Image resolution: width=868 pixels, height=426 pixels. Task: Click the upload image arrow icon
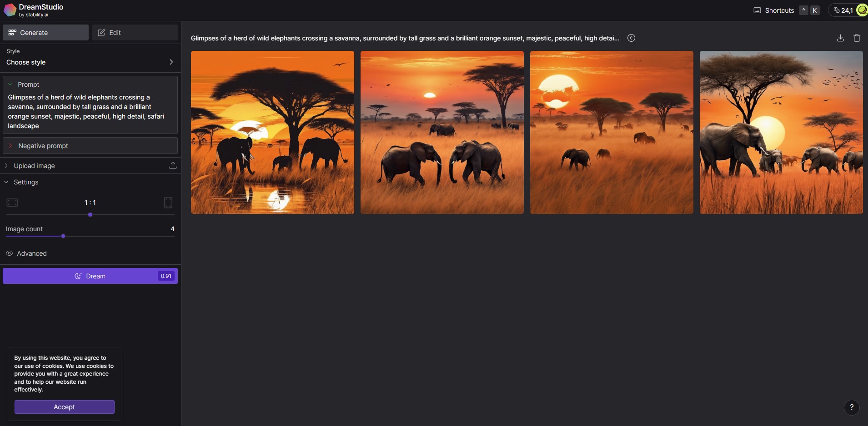pos(173,166)
